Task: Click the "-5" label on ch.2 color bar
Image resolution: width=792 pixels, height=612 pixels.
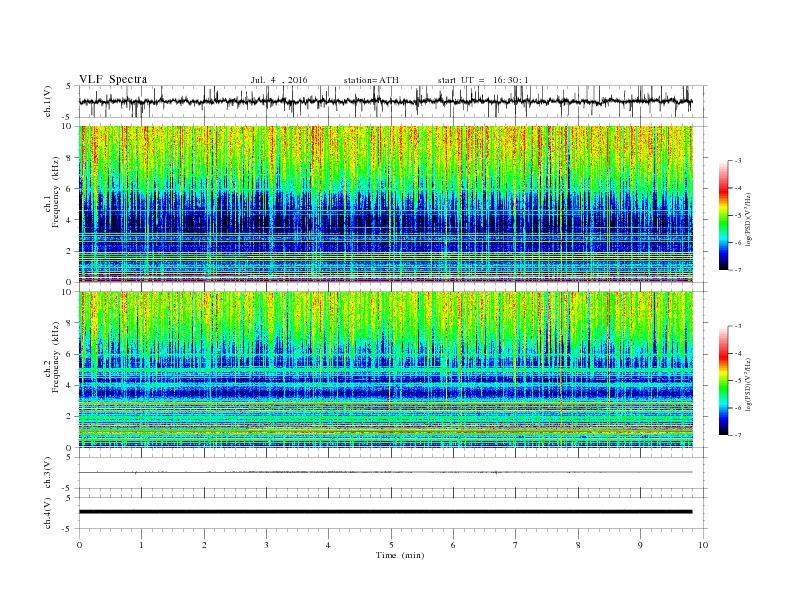Action: click(738, 381)
